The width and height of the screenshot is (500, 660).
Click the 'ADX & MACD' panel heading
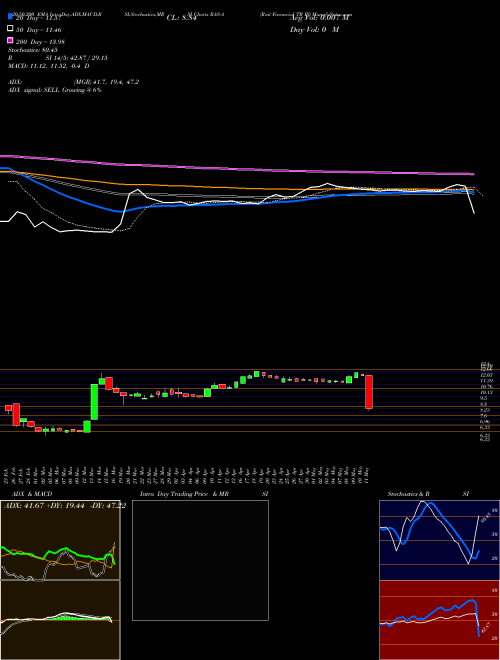tap(32, 494)
